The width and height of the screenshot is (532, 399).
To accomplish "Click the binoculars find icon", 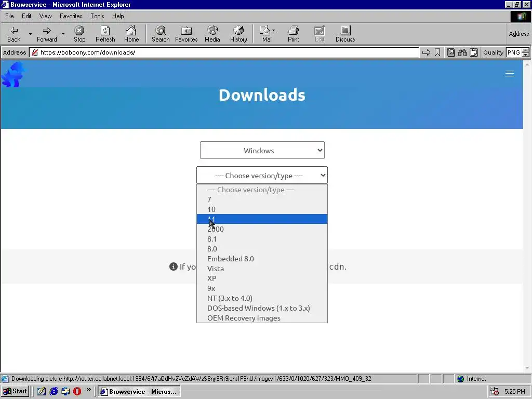I will tap(462, 52).
